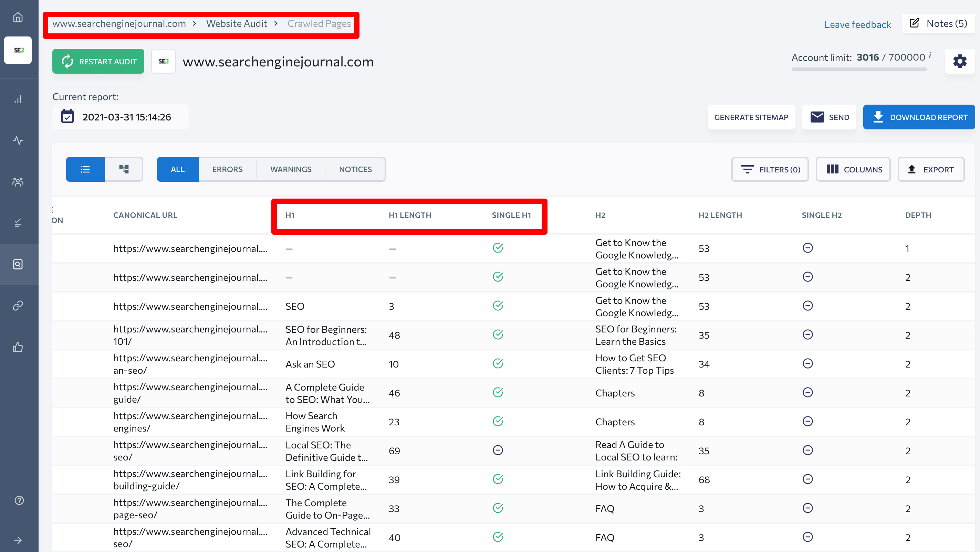The width and height of the screenshot is (980, 552).
Task: Click the 'Local SEO: The Definitive Guide' H1 cell
Action: click(326, 451)
